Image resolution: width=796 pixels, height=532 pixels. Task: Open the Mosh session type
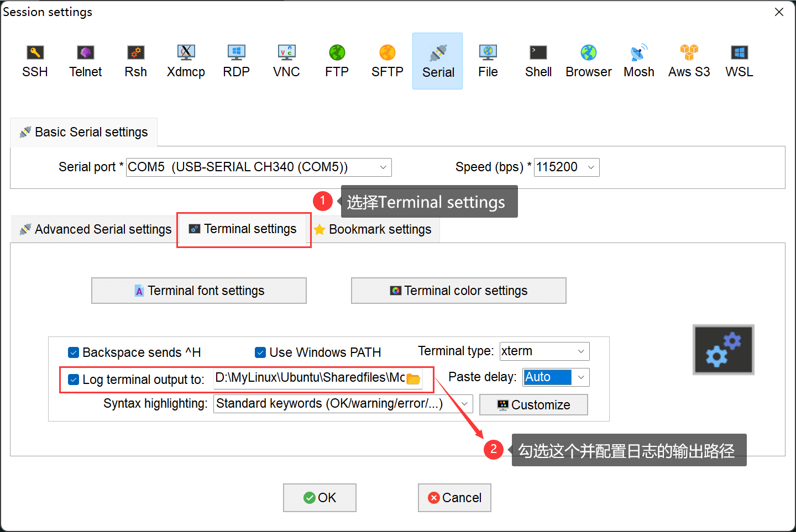(x=638, y=61)
